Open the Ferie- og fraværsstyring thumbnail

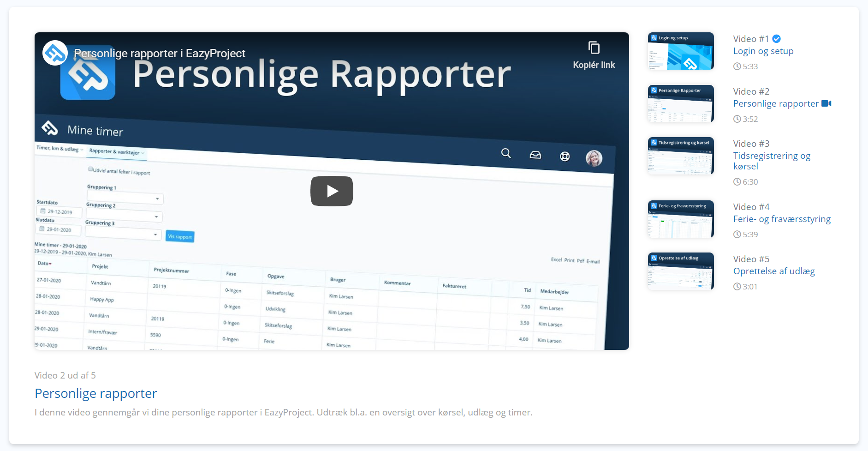[x=681, y=219]
